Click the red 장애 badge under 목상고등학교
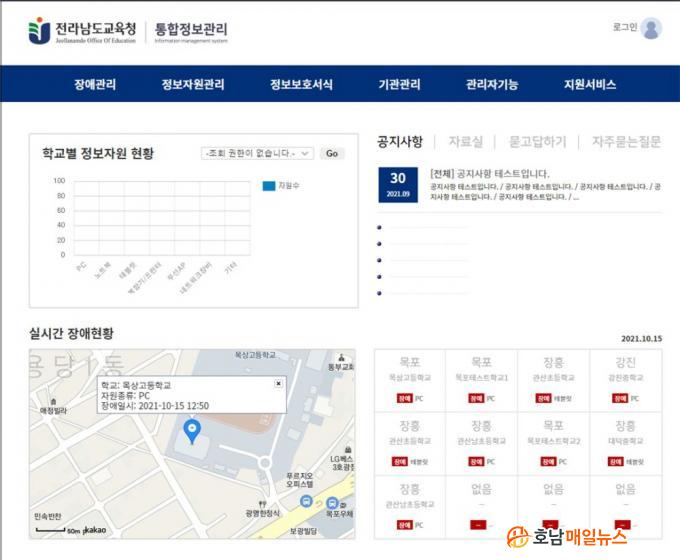 point(404,398)
